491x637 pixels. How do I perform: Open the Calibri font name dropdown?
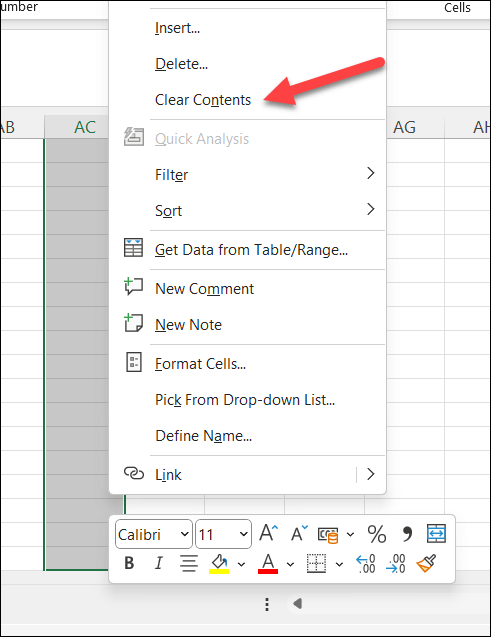pos(154,534)
